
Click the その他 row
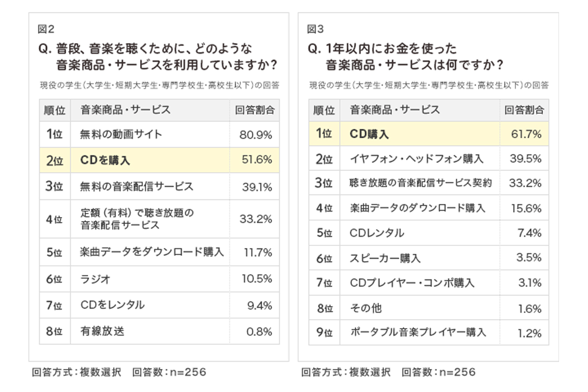tap(429, 308)
